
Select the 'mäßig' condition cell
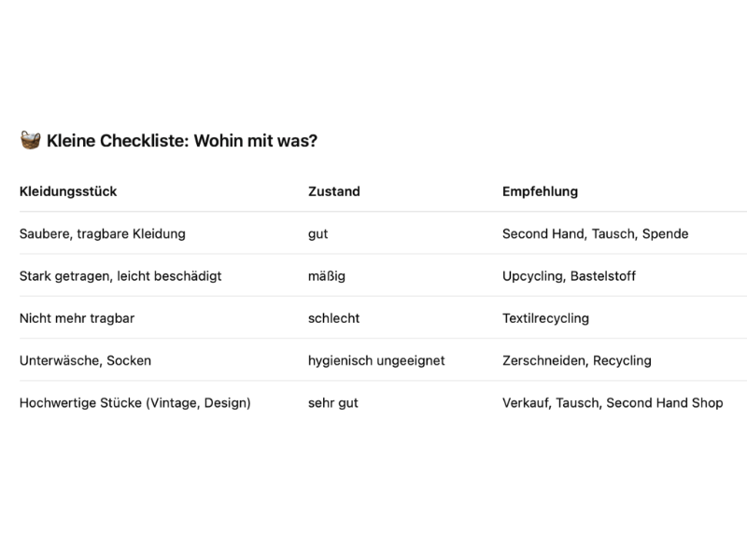tap(326, 276)
